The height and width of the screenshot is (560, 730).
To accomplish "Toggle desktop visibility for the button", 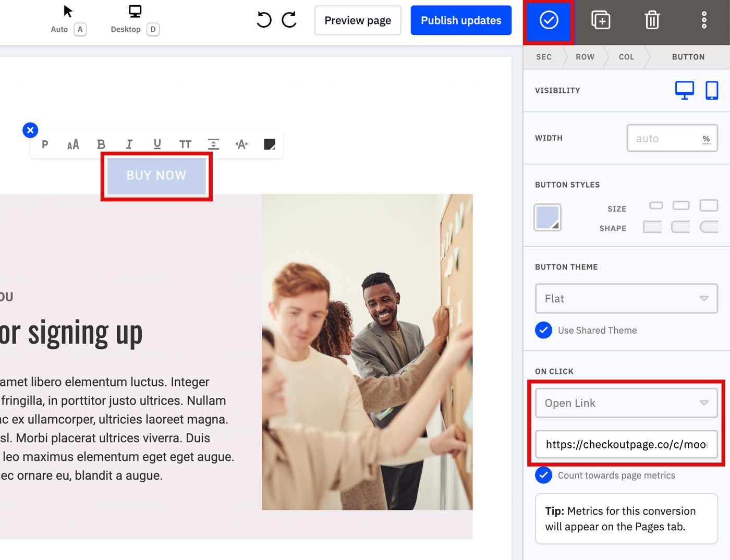I will coord(685,90).
